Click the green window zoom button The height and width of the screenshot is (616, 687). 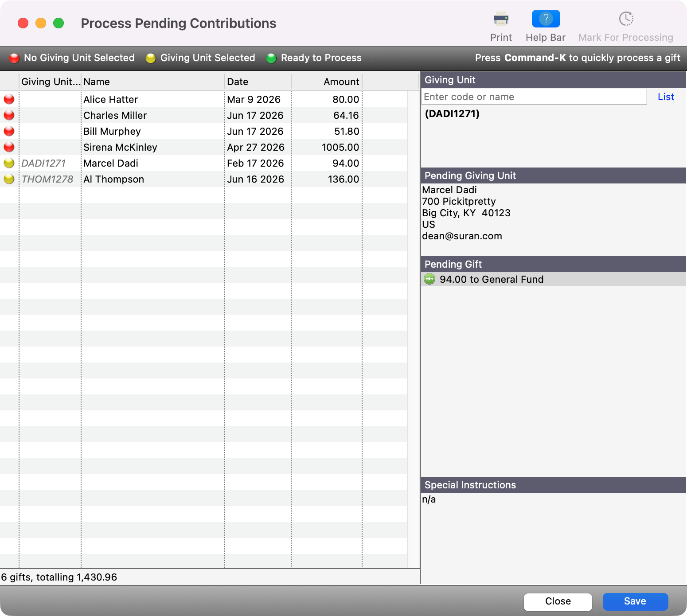click(59, 23)
